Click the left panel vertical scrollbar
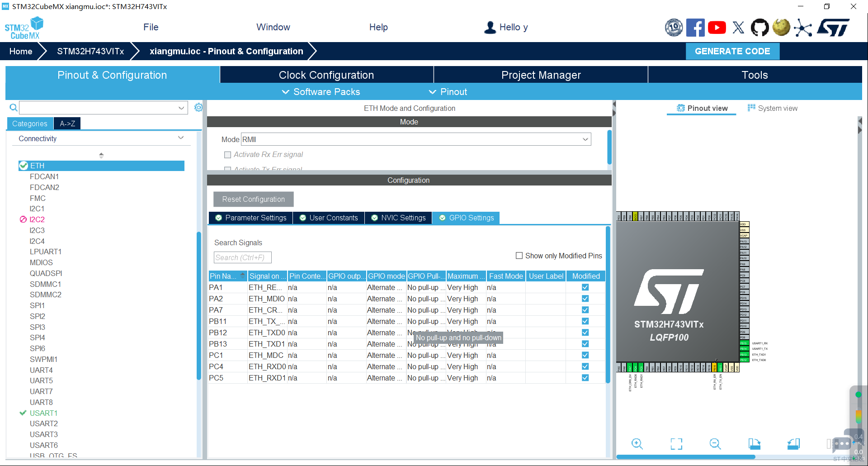 (199, 305)
